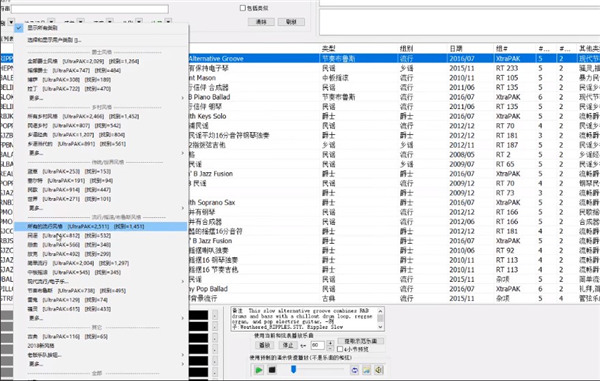Select menu entry with UltraPAK=615
The width and height of the screenshot is (600, 381).
tap(101, 309)
